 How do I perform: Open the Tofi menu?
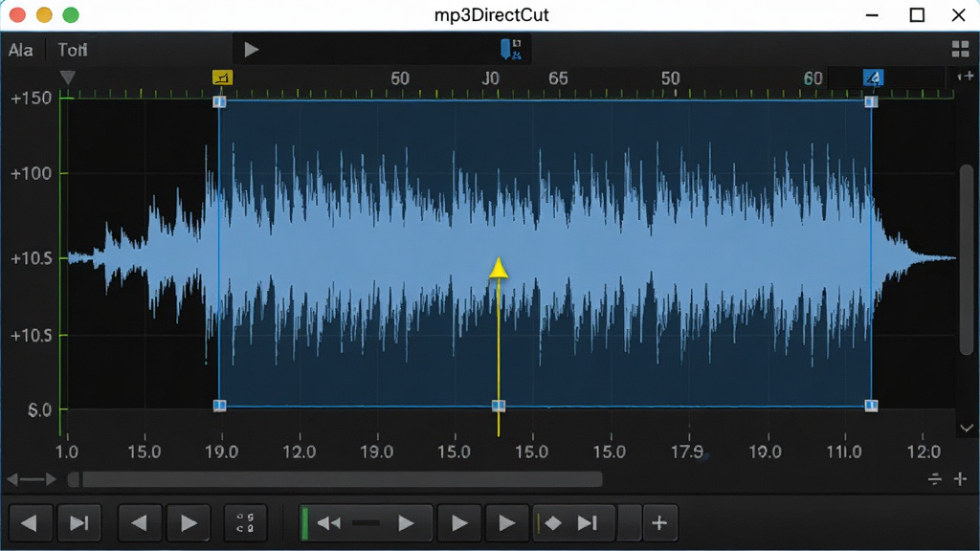tap(73, 50)
